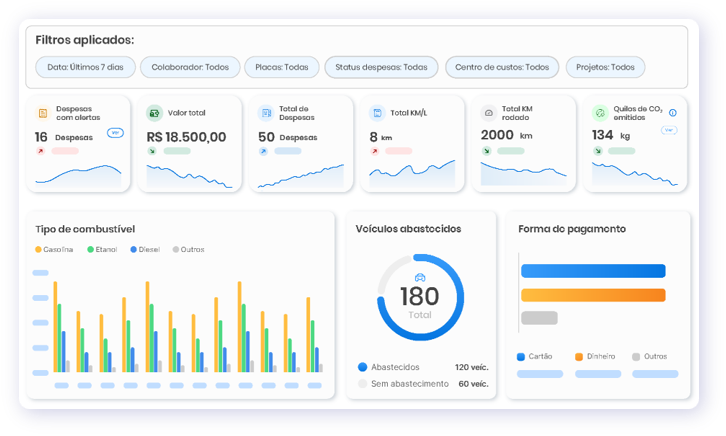Viewport: 726px width, 436px height.
Task: Open the Data: Últimos 7 dias filter
Action: click(85, 68)
